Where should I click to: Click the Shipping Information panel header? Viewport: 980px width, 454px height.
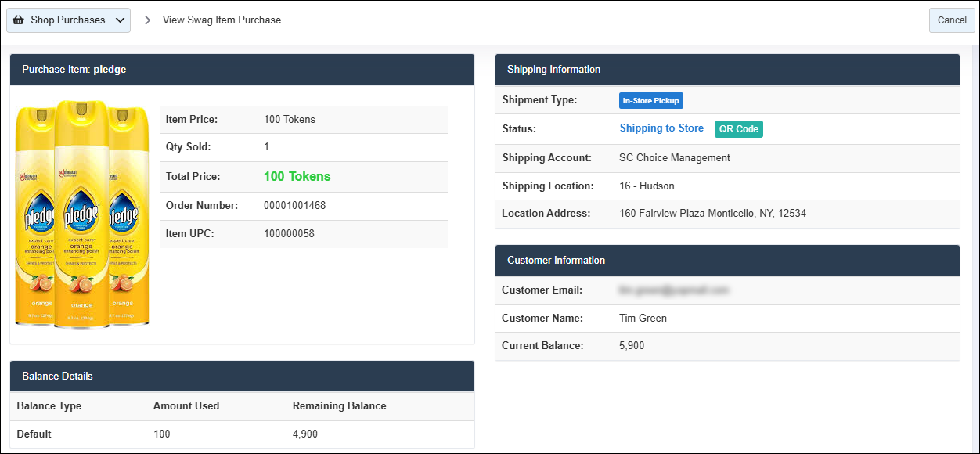(x=727, y=70)
